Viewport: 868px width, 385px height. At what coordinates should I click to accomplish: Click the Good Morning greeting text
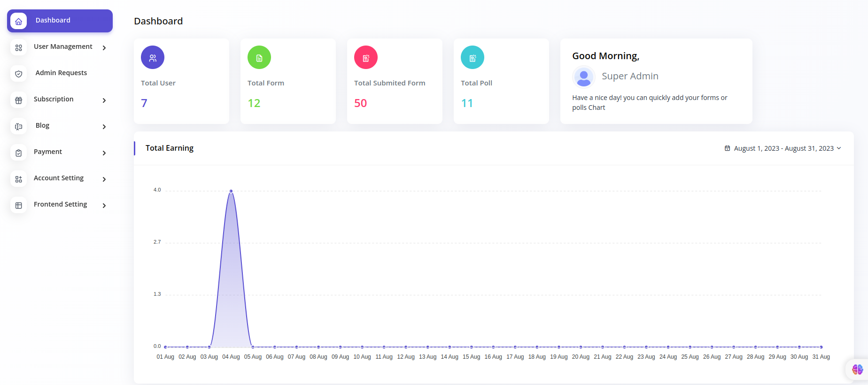pyautogui.click(x=605, y=56)
